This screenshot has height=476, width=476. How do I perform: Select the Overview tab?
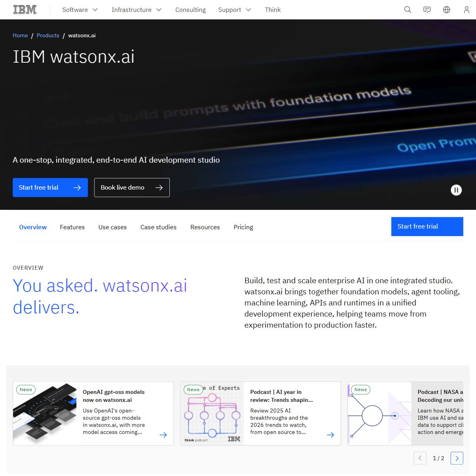(33, 227)
